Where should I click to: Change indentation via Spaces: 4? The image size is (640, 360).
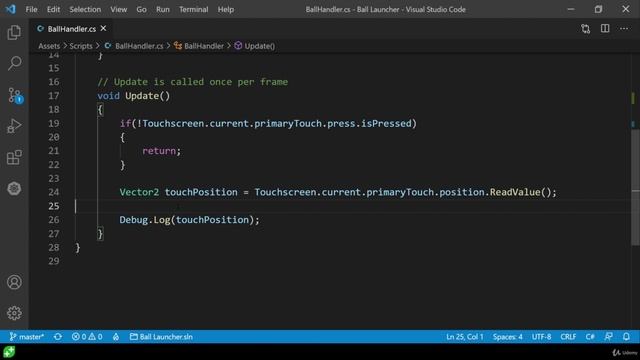(x=507, y=337)
